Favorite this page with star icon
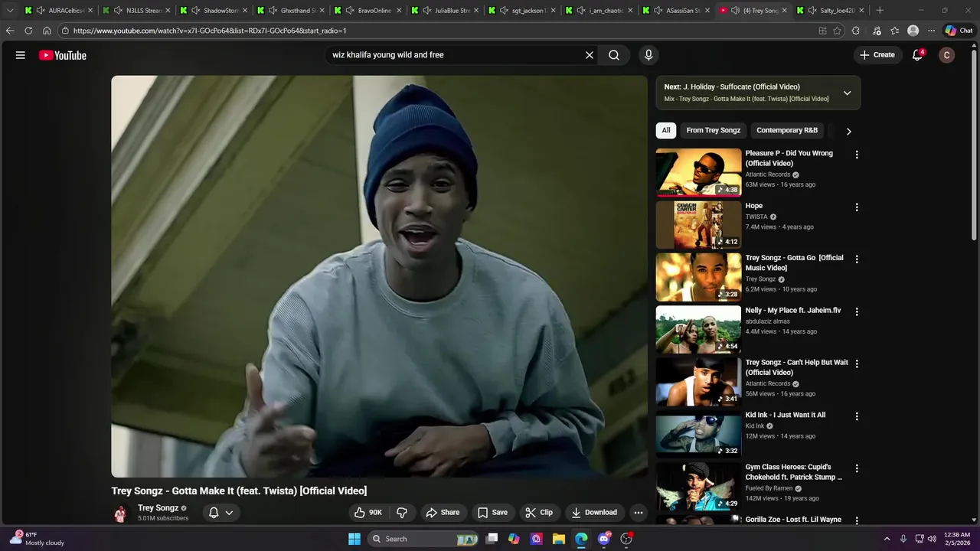The height and width of the screenshot is (551, 980). coord(837,31)
